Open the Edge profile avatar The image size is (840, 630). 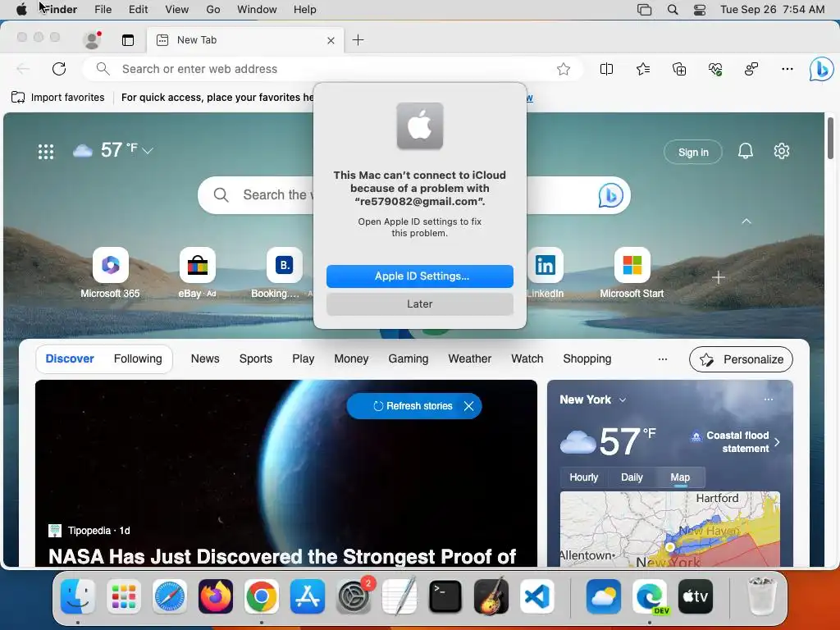[92, 39]
